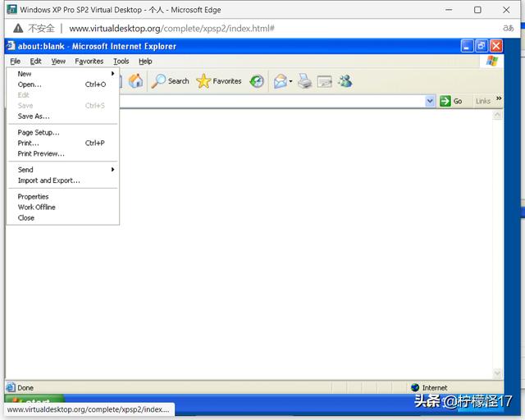Open the Tools menu
This screenshot has width=525, height=420.
tap(121, 62)
